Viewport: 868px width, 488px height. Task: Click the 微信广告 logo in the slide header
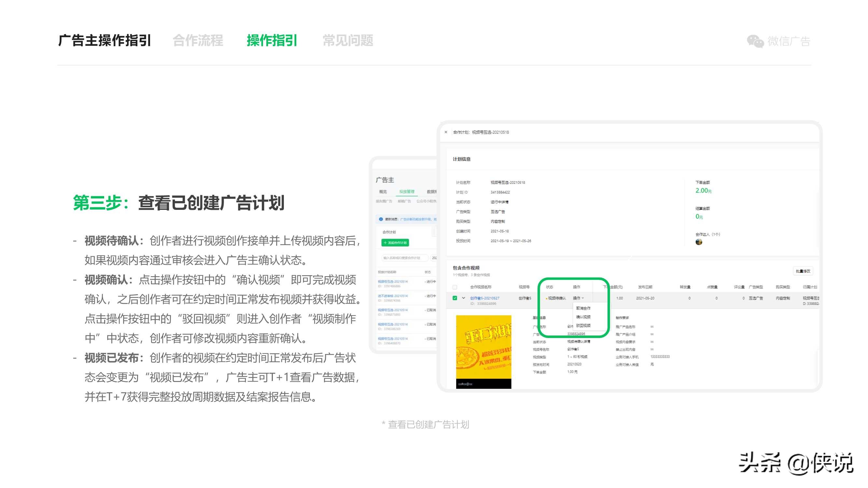tap(779, 41)
